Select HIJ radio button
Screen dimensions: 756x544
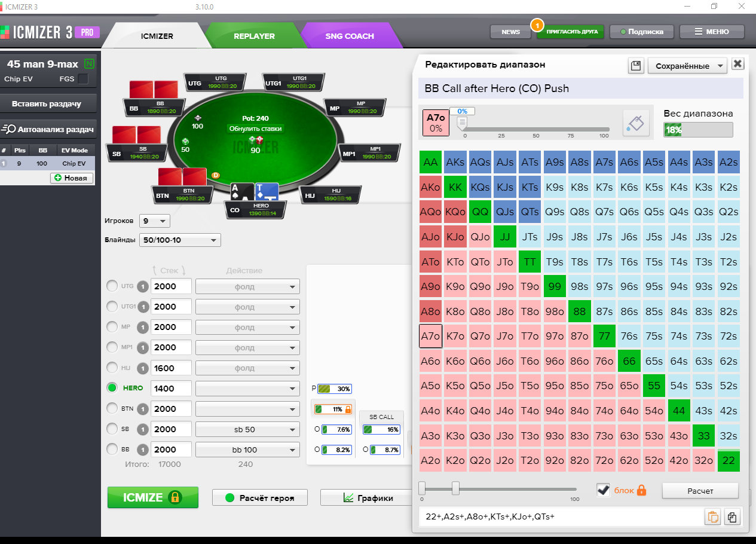pyautogui.click(x=112, y=368)
